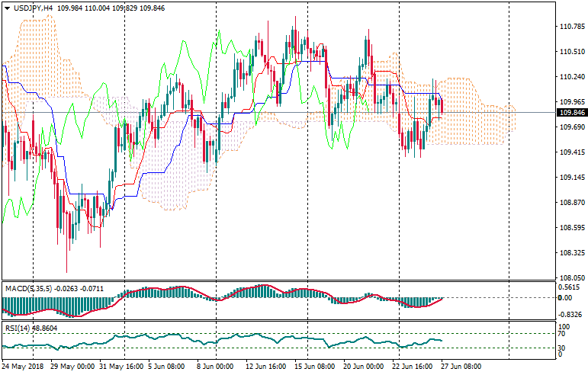Image resolution: width=588 pixels, height=375 pixels.
Task: Click the 110.780 price axis label
Action: pos(571,27)
